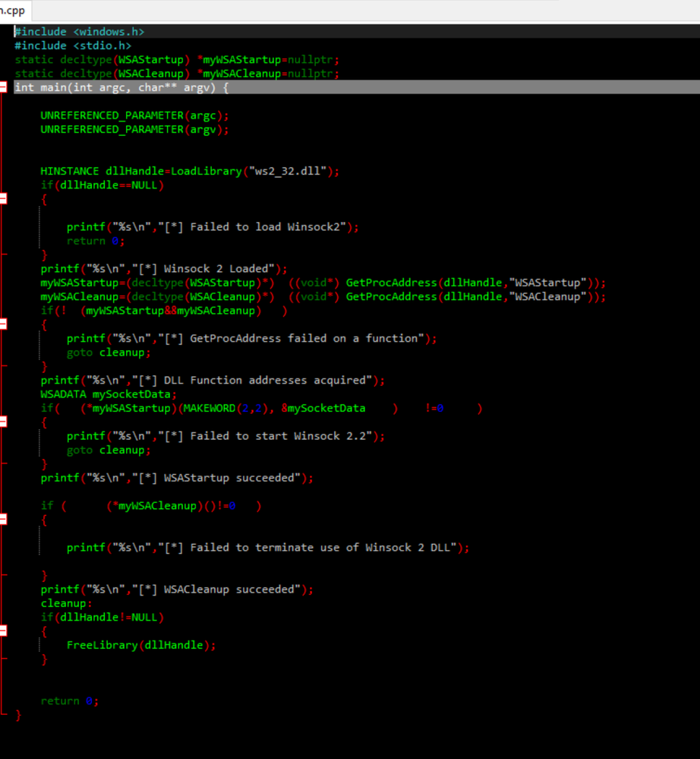Click UNREFERENCED_PARAMETER(argc) line

(x=134, y=115)
